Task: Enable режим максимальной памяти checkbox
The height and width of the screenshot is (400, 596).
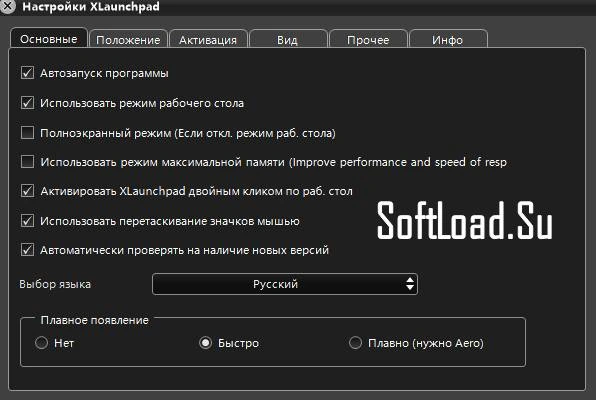Action: [x=27, y=162]
